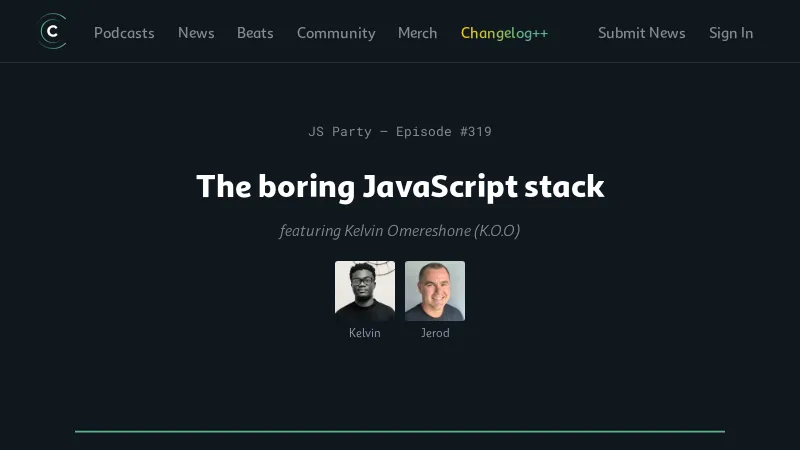The image size is (800, 450).
Task: Open the Merch store link
Action: 417,33
